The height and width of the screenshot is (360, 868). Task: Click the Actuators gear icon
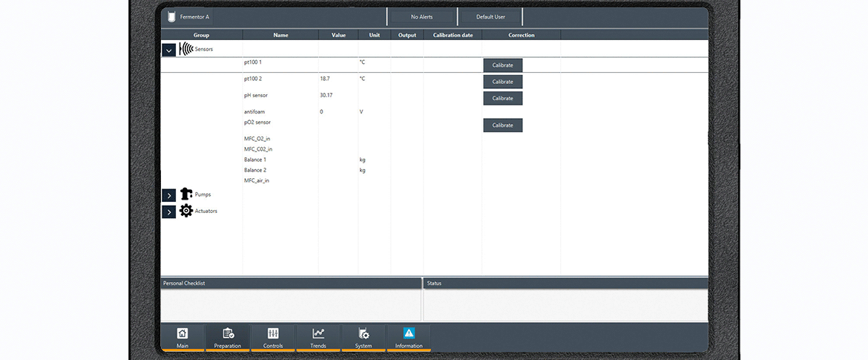[185, 211]
